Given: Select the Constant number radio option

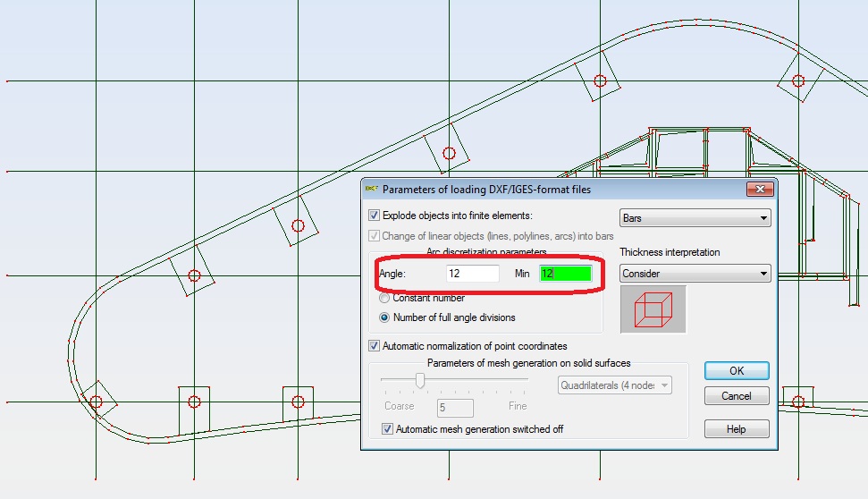Looking at the screenshot, I should point(384,298).
